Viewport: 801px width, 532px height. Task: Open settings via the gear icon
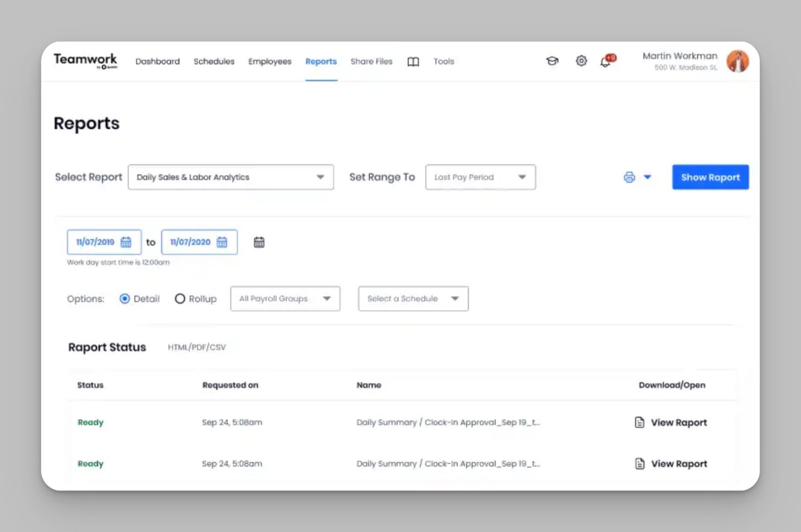click(x=581, y=61)
